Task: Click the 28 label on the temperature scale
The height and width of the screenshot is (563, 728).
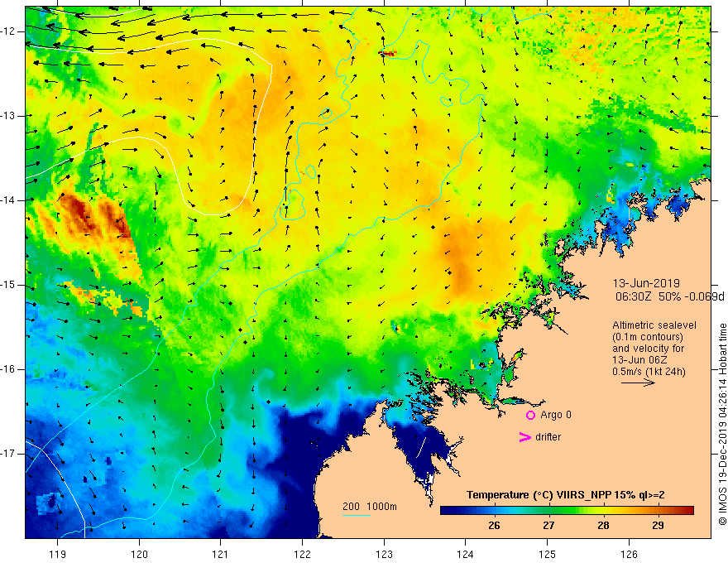Action: pos(603,526)
